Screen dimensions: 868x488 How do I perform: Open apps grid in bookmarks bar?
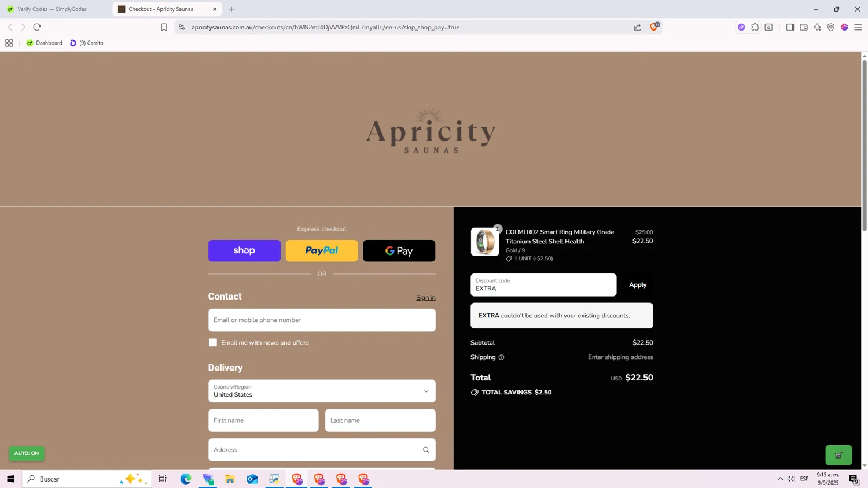click(9, 43)
